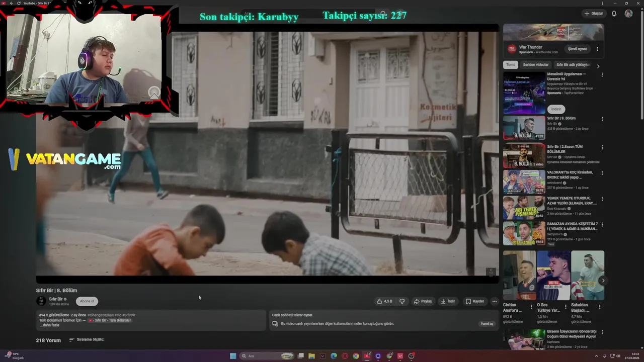Open the Oluştur create button
The height and width of the screenshot is (362, 644).
point(594,14)
